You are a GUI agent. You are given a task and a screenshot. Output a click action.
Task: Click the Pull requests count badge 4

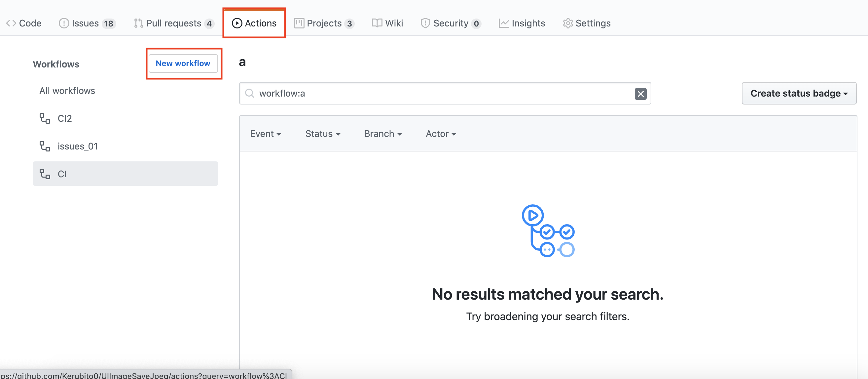209,23
